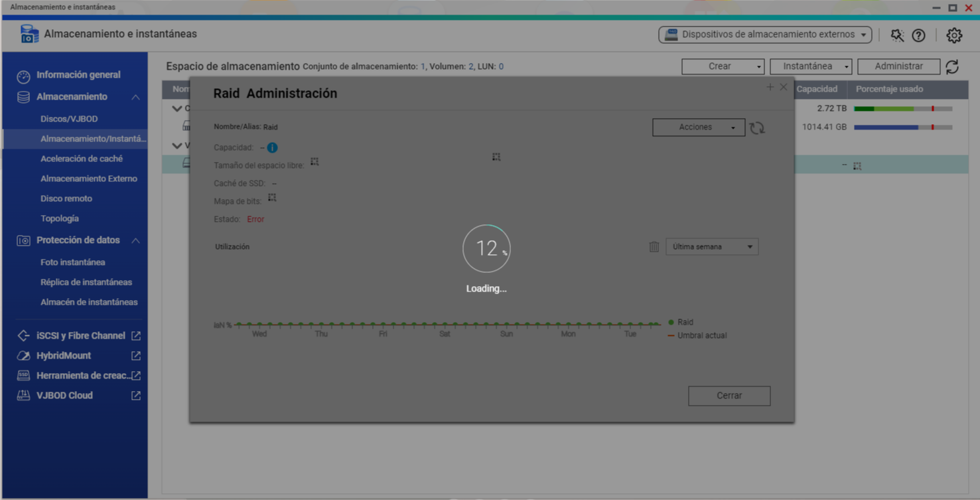
Task: Expand the Última semana time range dropdown
Action: point(711,247)
